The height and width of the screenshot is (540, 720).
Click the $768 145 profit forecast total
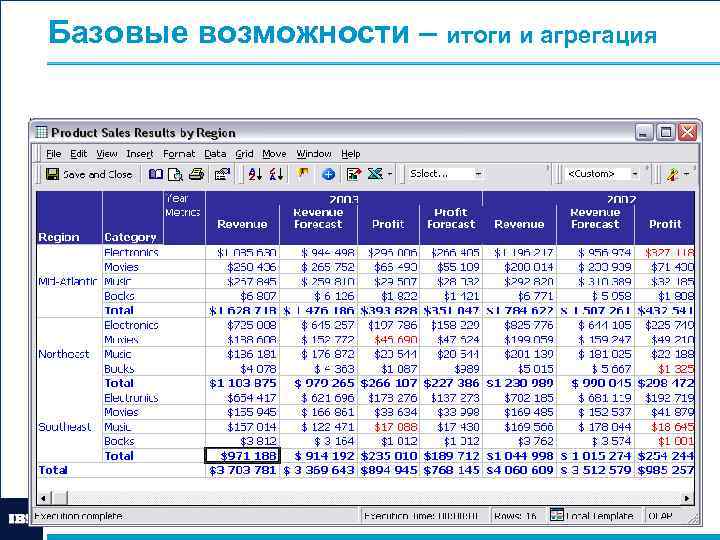click(451, 470)
